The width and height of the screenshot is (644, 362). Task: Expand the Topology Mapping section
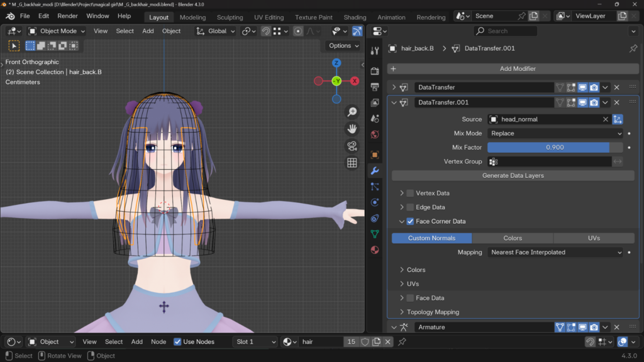[x=432, y=312]
